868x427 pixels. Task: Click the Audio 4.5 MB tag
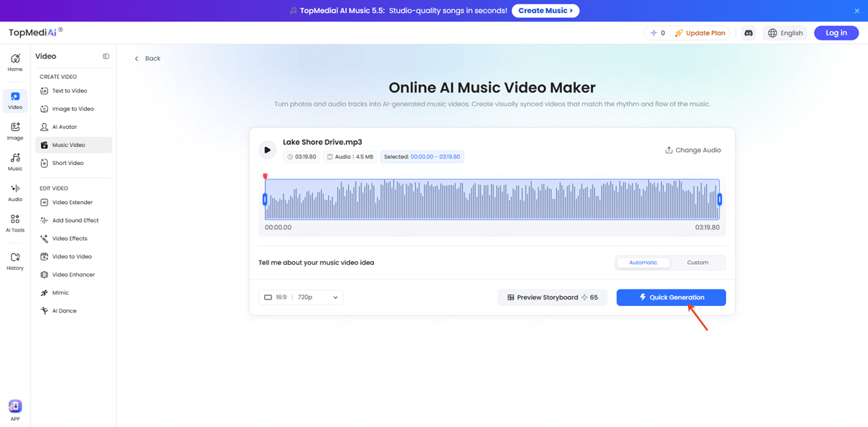[350, 156]
